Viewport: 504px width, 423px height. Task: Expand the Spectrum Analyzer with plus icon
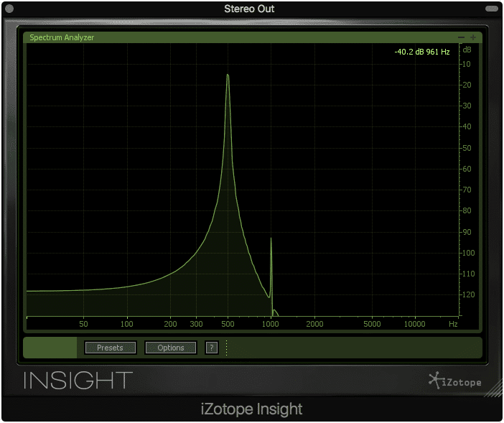pyautogui.click(x=473, y=37)
